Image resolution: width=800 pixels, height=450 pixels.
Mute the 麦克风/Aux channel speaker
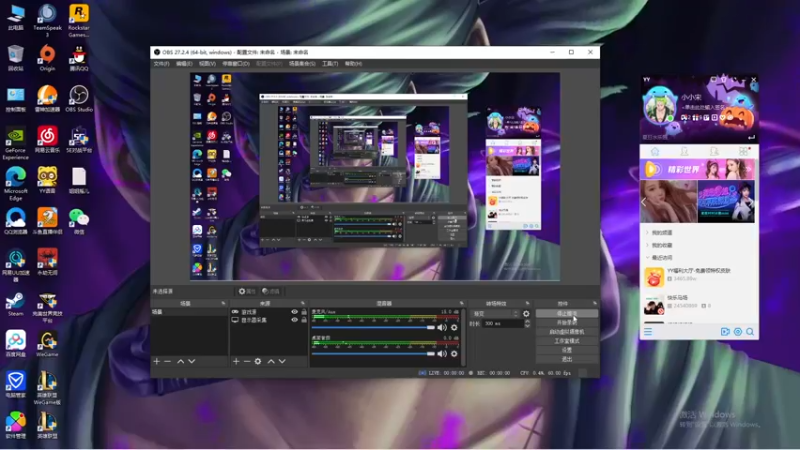pyautogui.click(x=442, y=328)
